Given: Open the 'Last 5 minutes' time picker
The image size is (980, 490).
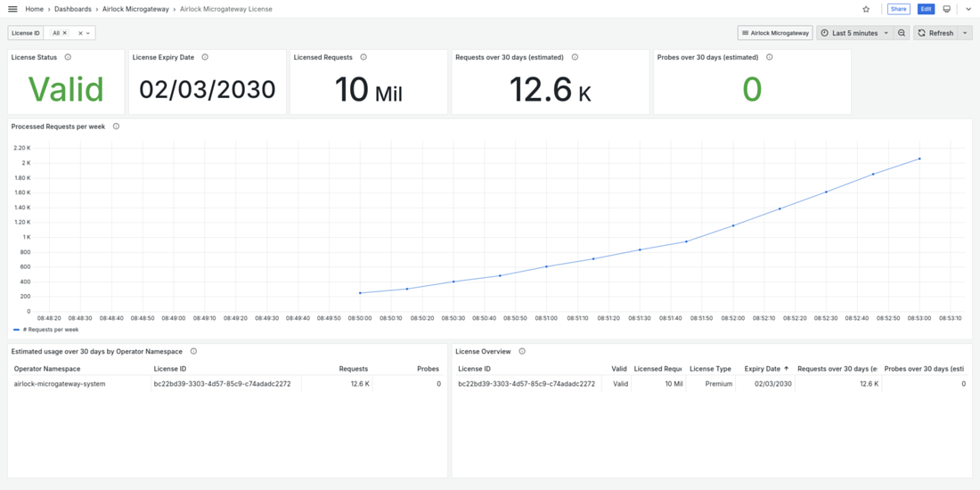Looking at the screenshot, I should click(854, 33).
